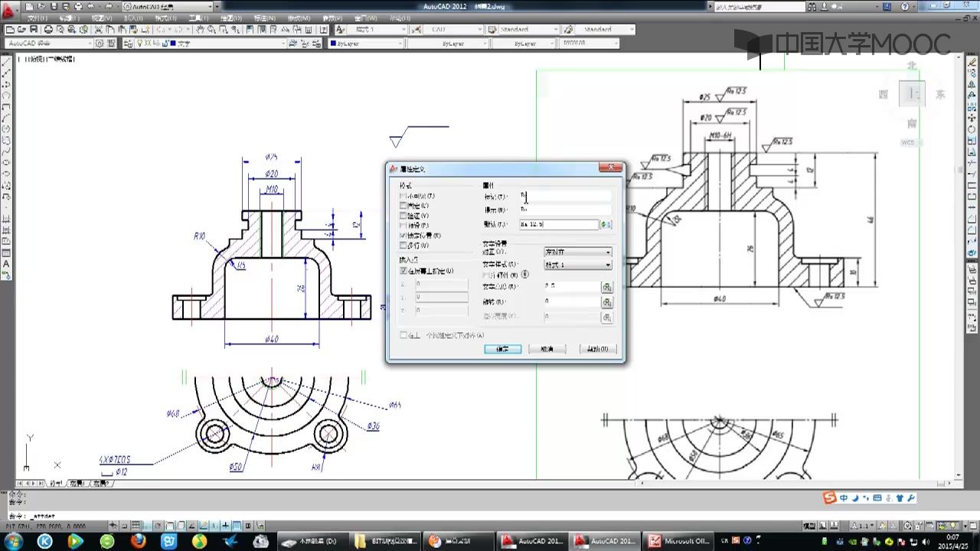
Task: Open the 修改(M) menu
Action: 299,18
